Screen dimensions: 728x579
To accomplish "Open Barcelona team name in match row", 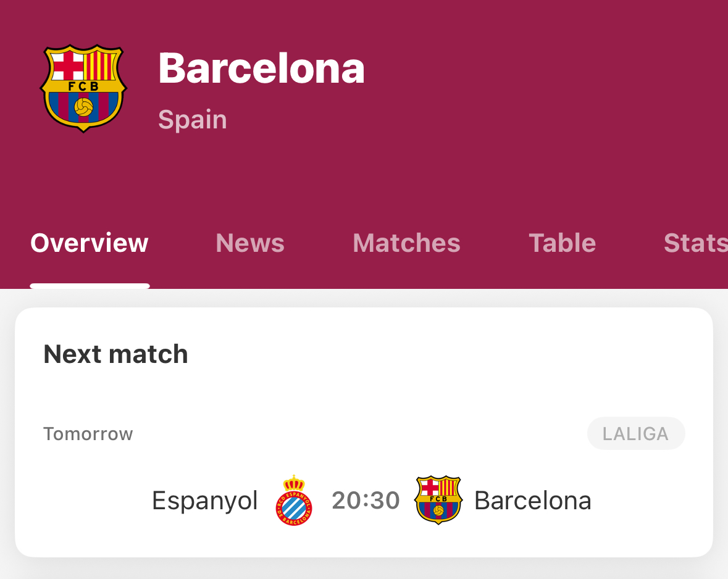I will [x=532, y=501].
